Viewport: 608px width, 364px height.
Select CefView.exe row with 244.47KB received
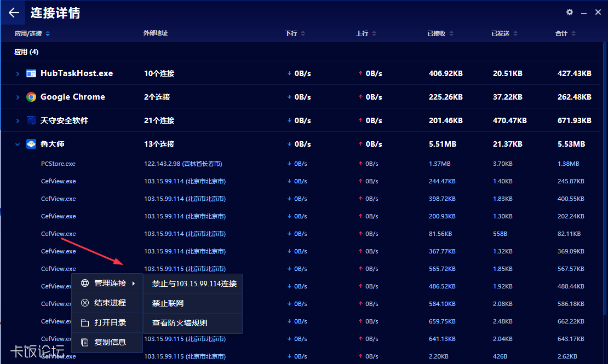tap(301, 181)
